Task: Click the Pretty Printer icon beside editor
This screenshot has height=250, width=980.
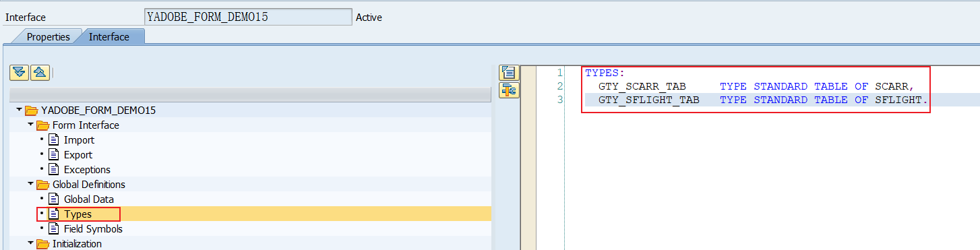Action: pos(508,73)
